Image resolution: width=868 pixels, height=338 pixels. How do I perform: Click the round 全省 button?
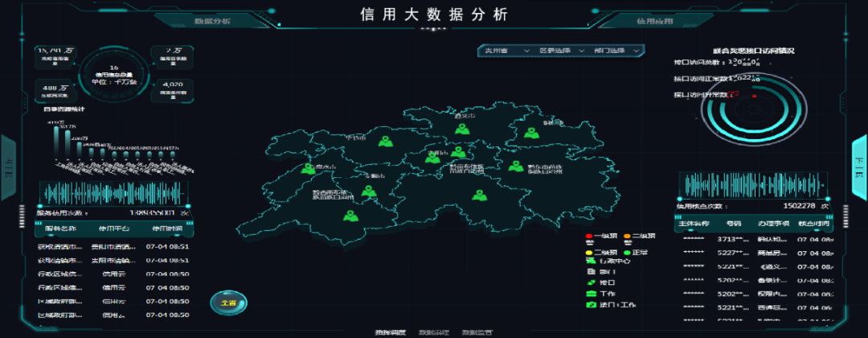pos(228,303)
